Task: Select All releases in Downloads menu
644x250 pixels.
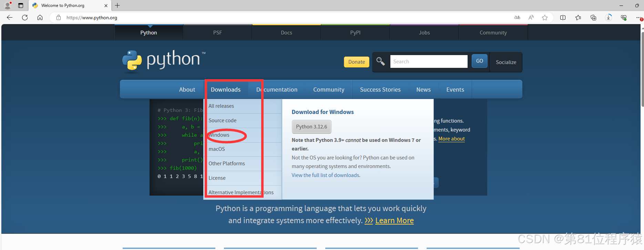Action: point(243,106)
